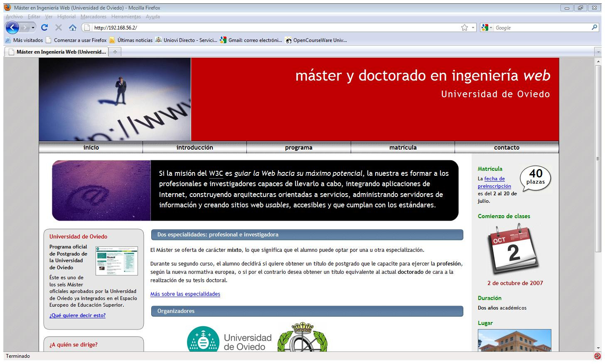
Task: Select the Máster en Ingeniería Web tab
Action: pos(57,52)
